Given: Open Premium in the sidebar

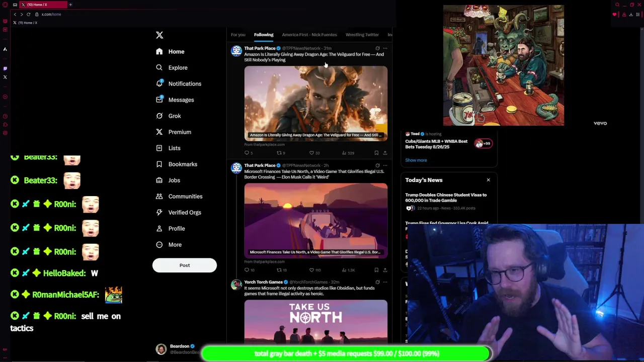Looking at the screenshot, I should pos(174,132).
